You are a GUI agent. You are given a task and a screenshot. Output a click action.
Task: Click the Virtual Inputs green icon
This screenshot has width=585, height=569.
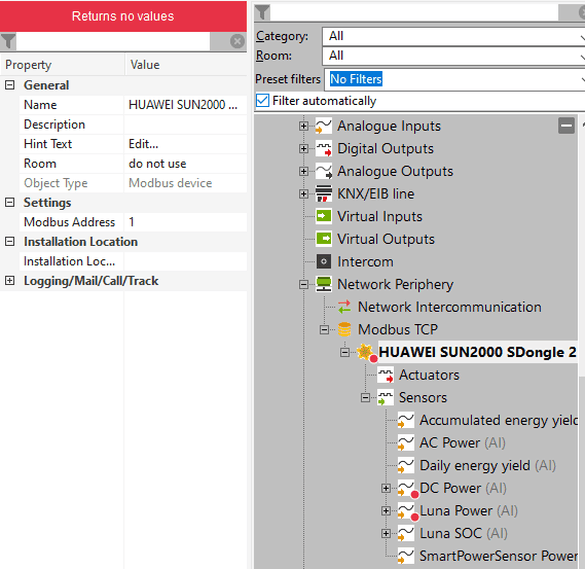click(x=323, y=216)
